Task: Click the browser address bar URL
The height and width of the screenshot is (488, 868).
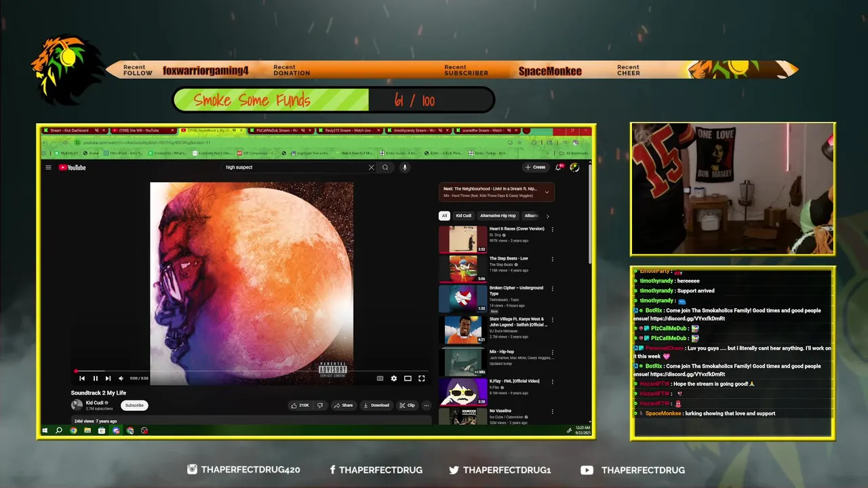Action: 147,142
